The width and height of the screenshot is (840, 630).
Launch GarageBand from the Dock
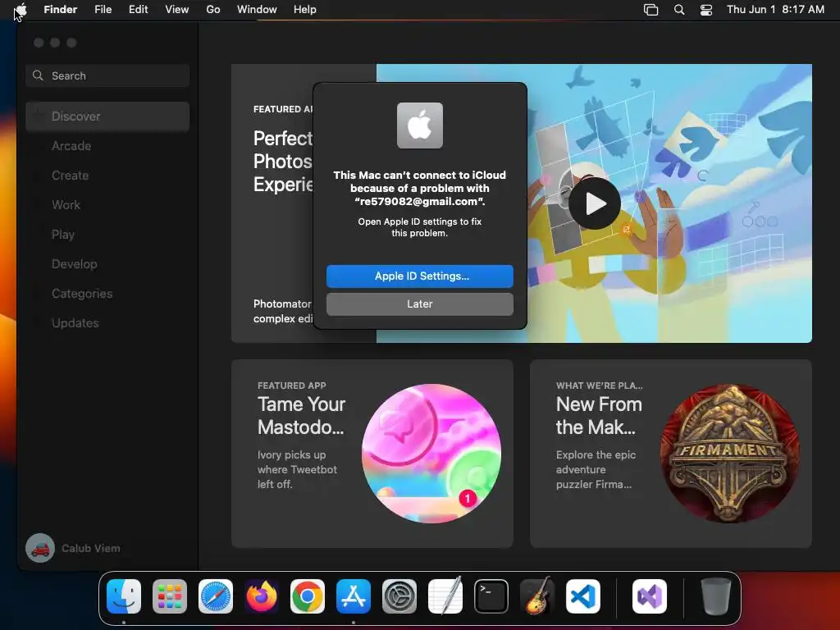[537, 596]
